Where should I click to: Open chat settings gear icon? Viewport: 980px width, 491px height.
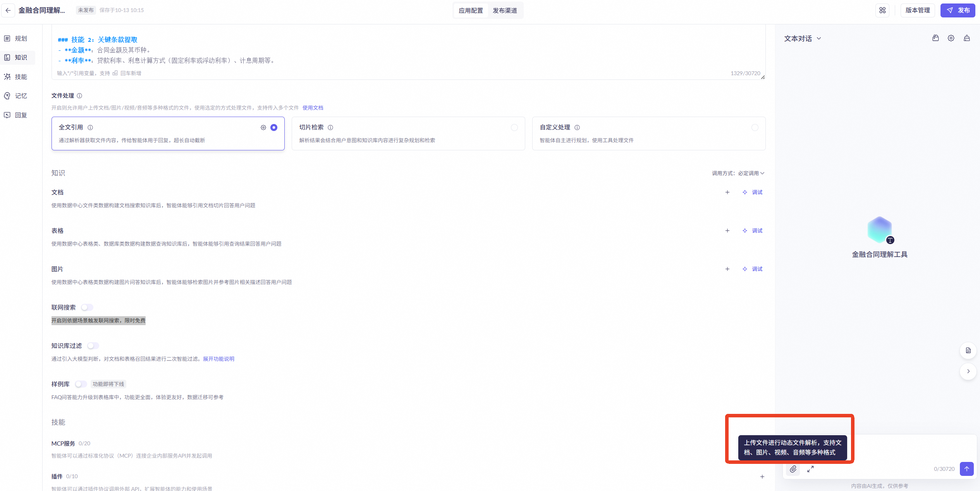pos(951,38)
